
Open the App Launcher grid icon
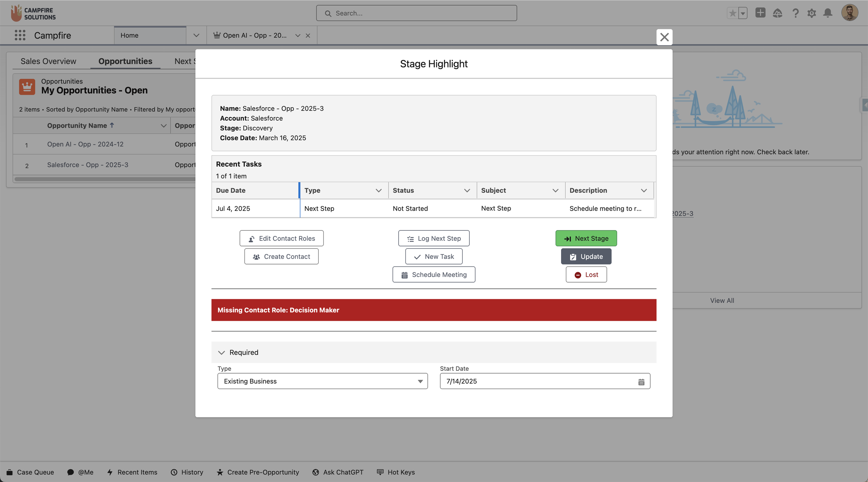(20, 35)
